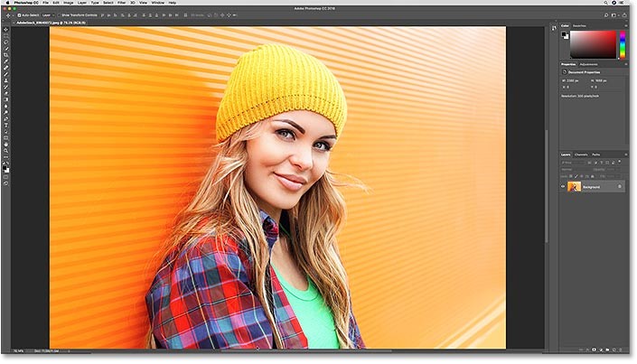Select the Dodge tool
The width and height of the screenshot is (637, 364).
(x=5, y=112)
